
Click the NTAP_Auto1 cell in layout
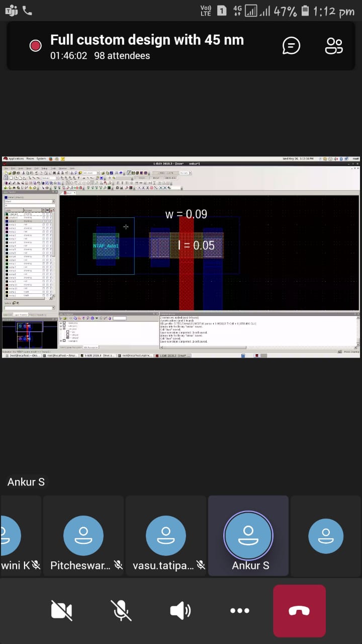[106, 246]
